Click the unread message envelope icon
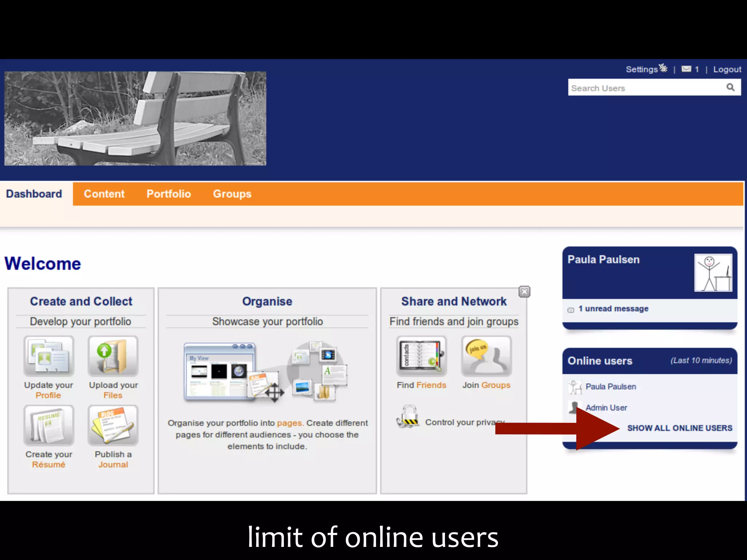Image resolution: width=747 pixels, height=560 pixels. 571,310
